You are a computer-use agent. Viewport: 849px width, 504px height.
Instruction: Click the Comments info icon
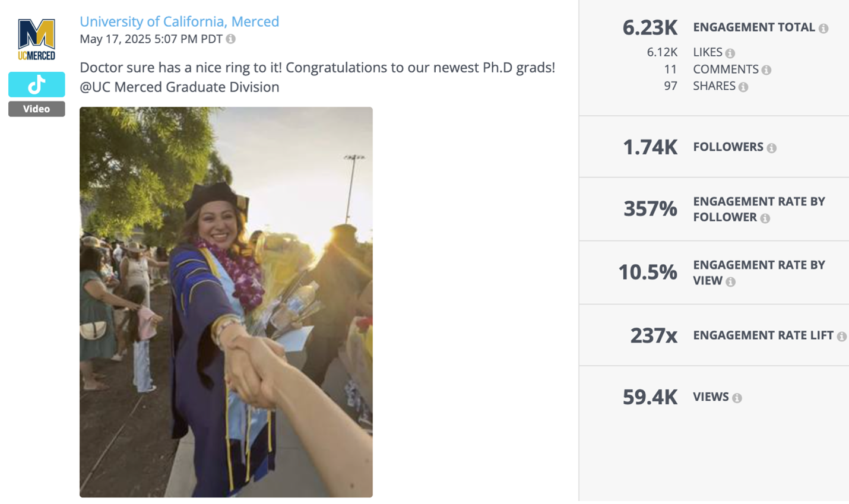766,69
